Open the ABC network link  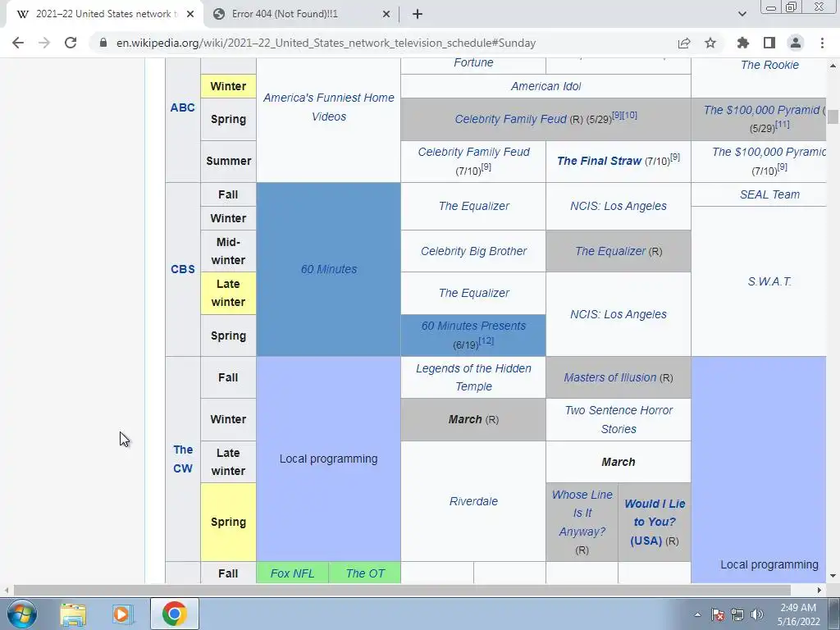pos(183,107)
